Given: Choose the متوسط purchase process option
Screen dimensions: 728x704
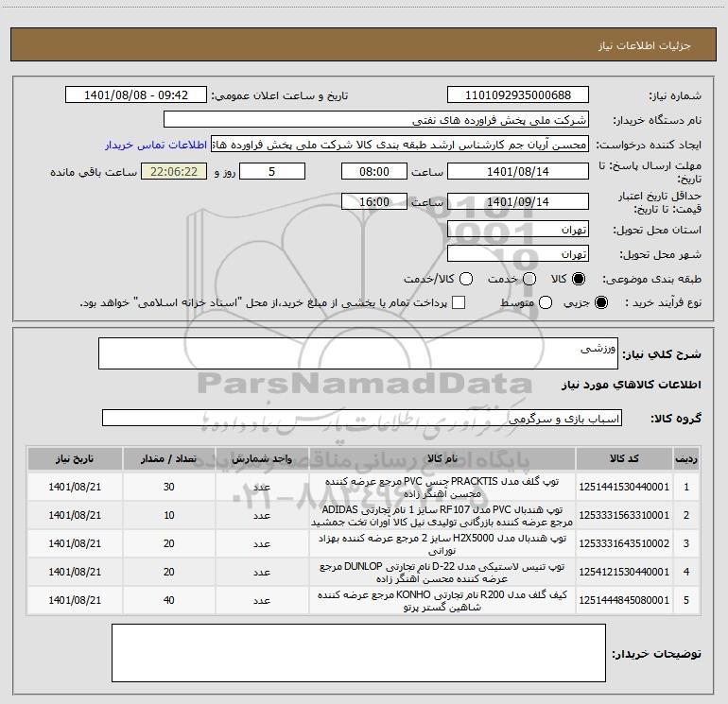Looking at the screenshot, I should click(x=546, y=302).
